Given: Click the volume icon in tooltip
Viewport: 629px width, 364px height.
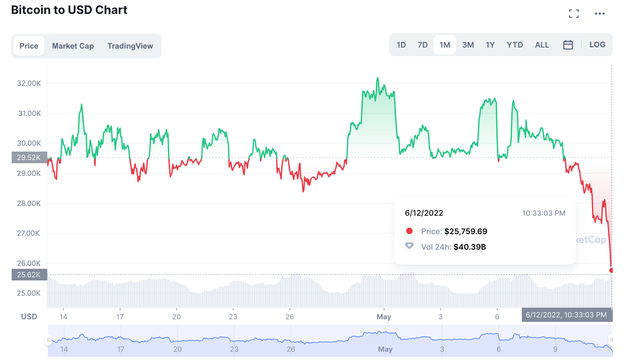Looking at the screenshot, I should pyautogui.click(x=409, y=246).
